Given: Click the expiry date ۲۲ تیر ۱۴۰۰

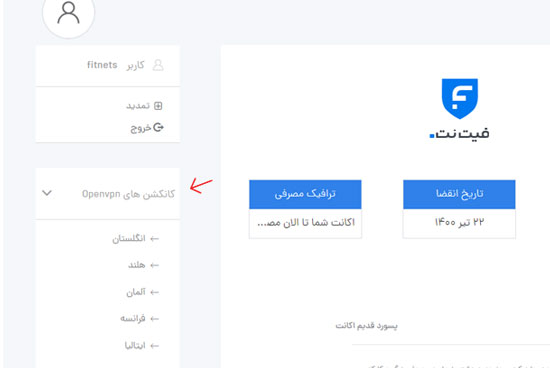Looking at the screenshot, I should coord(460,222).
